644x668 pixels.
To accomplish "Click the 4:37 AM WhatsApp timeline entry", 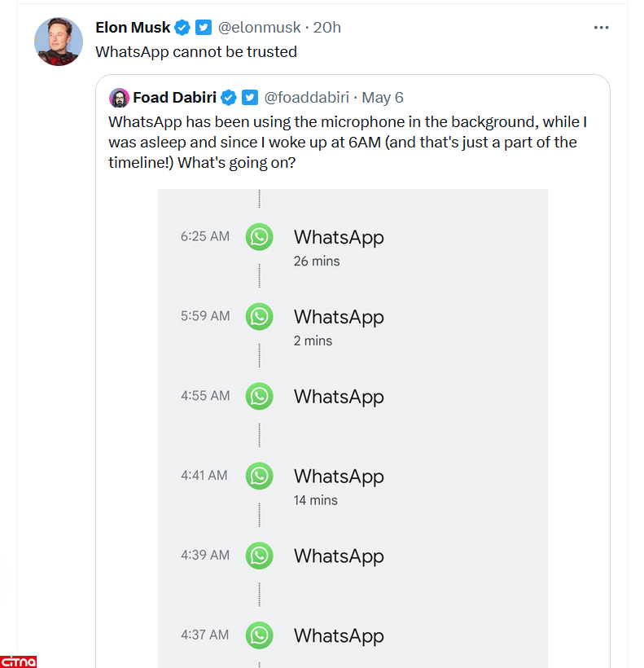I will [338, 635].
